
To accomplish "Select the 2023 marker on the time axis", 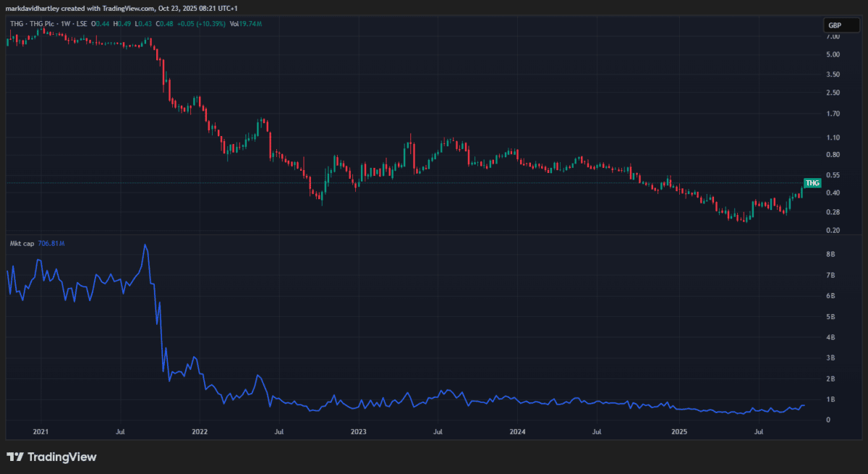I will (359, 432).
